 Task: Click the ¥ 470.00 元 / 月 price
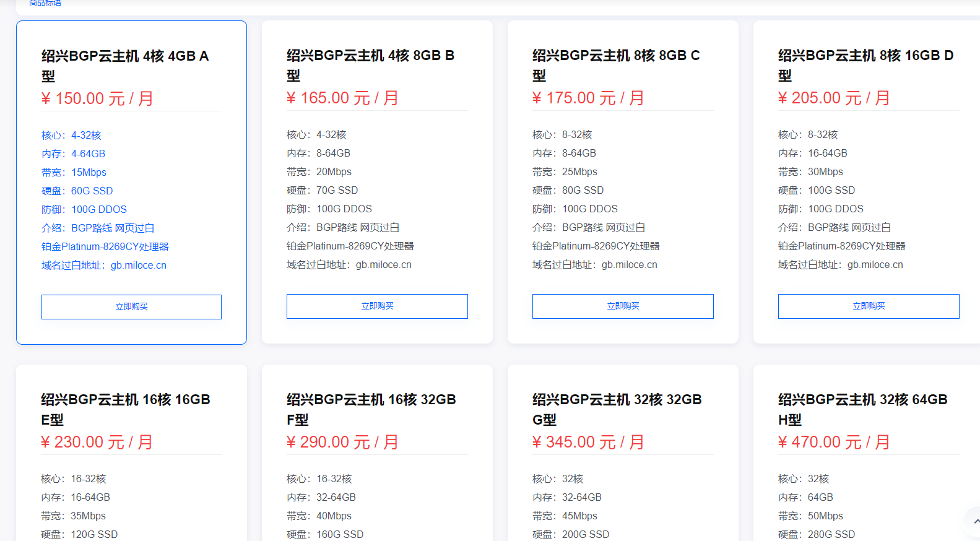(834, 443)
